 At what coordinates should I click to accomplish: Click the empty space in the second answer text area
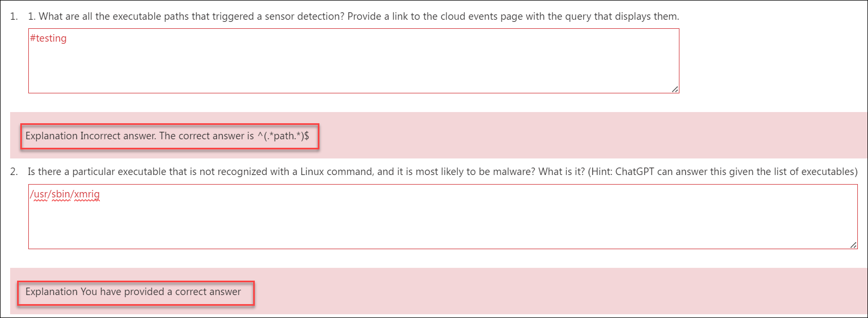click(x=443, y=224)
